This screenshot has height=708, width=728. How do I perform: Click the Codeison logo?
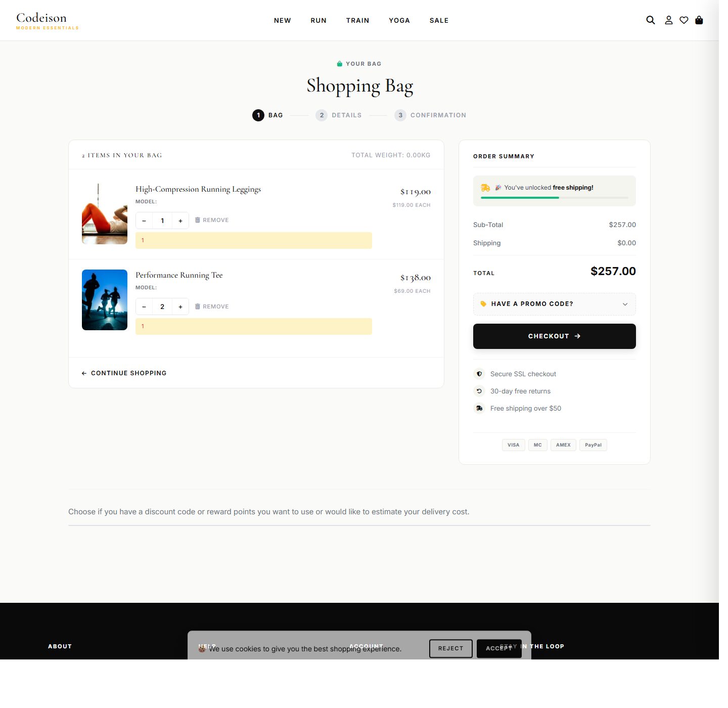pyautogui.click(x=47, y=20)
